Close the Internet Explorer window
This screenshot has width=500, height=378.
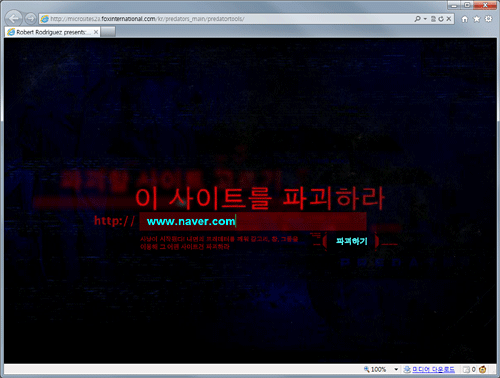coord(485,5)
